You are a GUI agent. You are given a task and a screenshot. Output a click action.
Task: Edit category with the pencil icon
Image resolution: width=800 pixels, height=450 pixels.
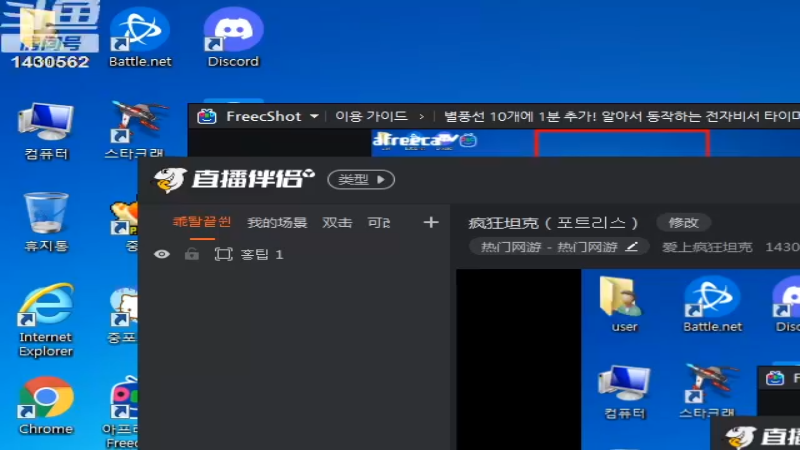pyautogui.click(x=632, y=247)
